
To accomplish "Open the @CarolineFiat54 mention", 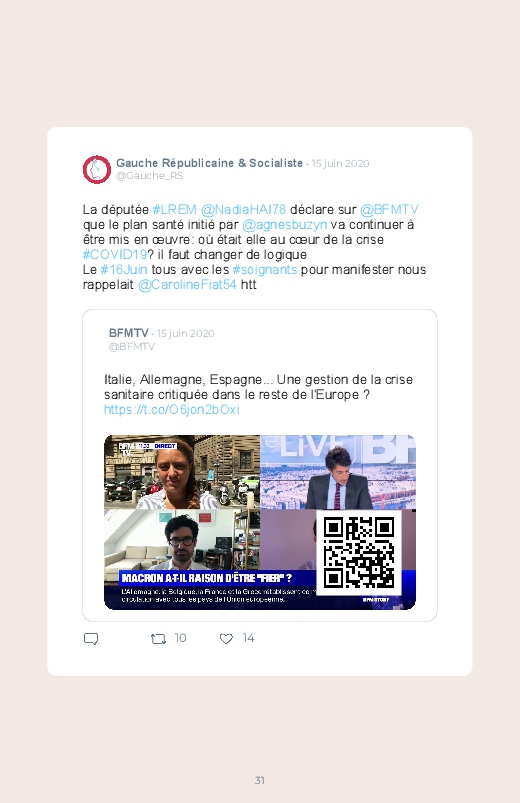I will point(187,285).
